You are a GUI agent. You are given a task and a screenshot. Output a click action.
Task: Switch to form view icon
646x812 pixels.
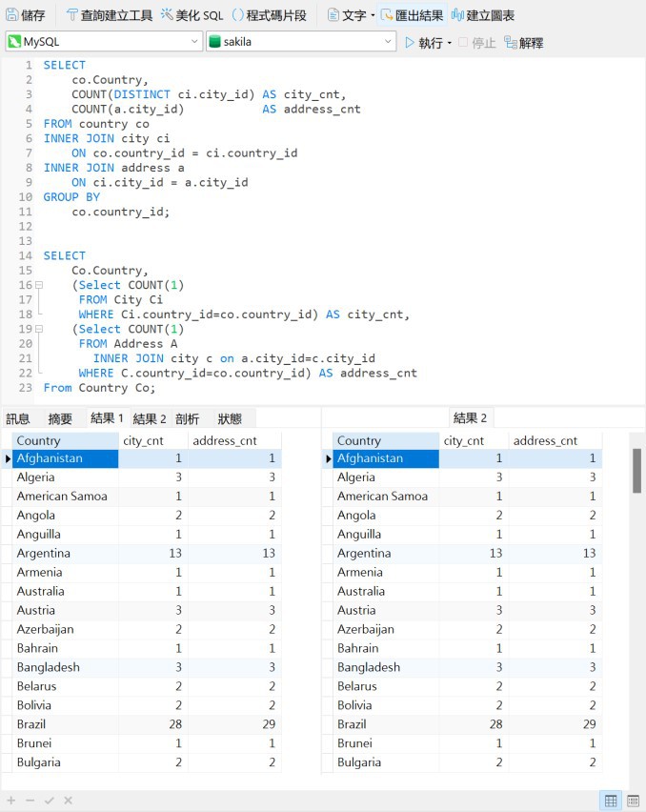(633, 801)
